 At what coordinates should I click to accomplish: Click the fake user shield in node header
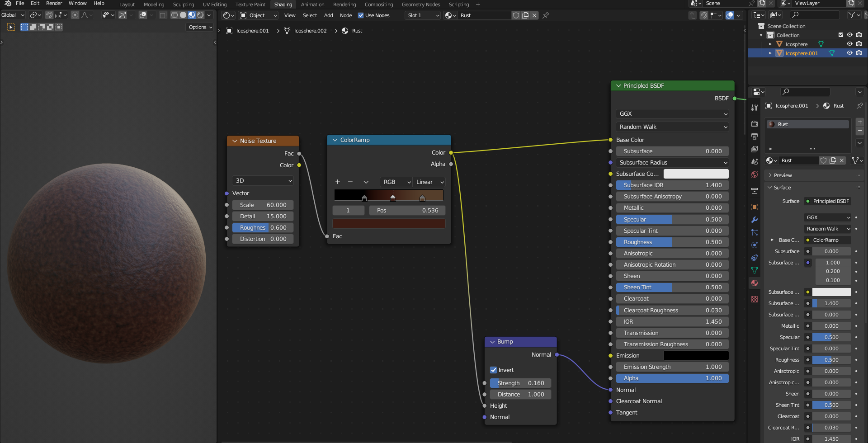pyautogui.click(x=516, y=15)
